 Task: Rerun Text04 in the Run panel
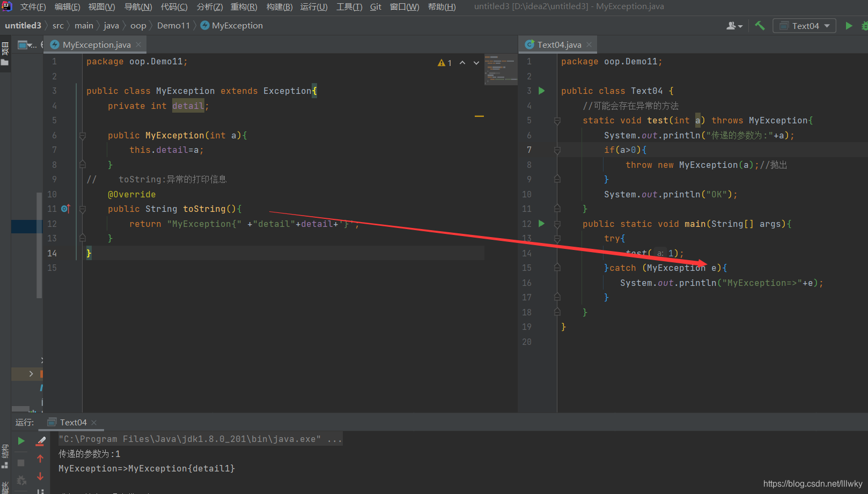pos(21,441)
